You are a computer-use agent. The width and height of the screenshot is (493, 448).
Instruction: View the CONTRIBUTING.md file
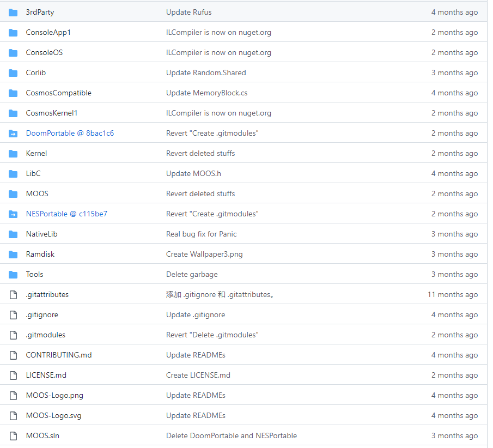[x=59, y=355]
